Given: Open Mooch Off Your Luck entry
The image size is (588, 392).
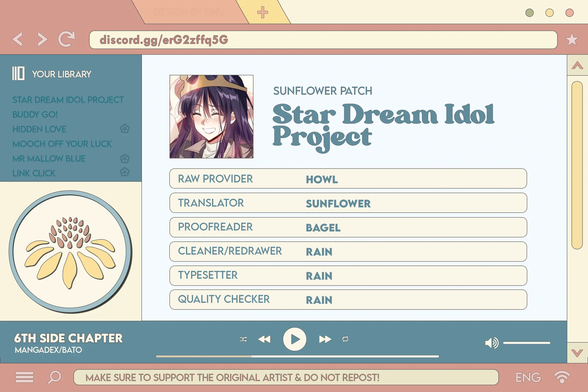Looking at the screenshot, I should point(62,144).
